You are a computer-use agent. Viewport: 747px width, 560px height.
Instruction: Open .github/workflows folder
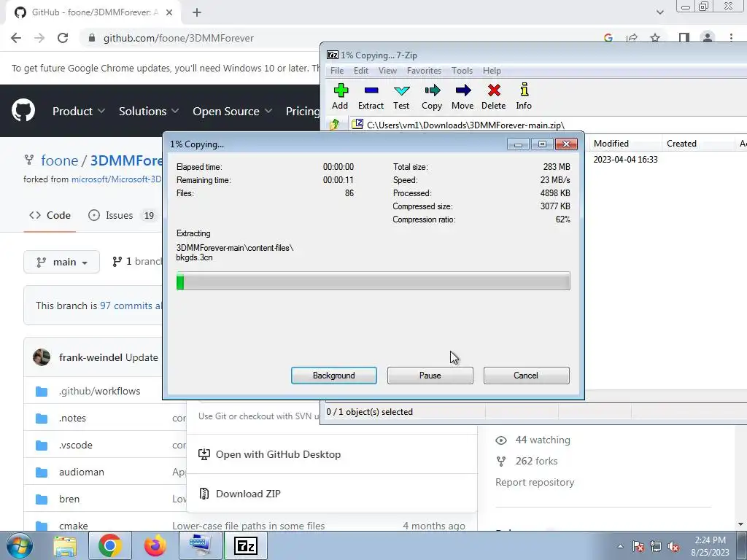click(x=99, y=391)
